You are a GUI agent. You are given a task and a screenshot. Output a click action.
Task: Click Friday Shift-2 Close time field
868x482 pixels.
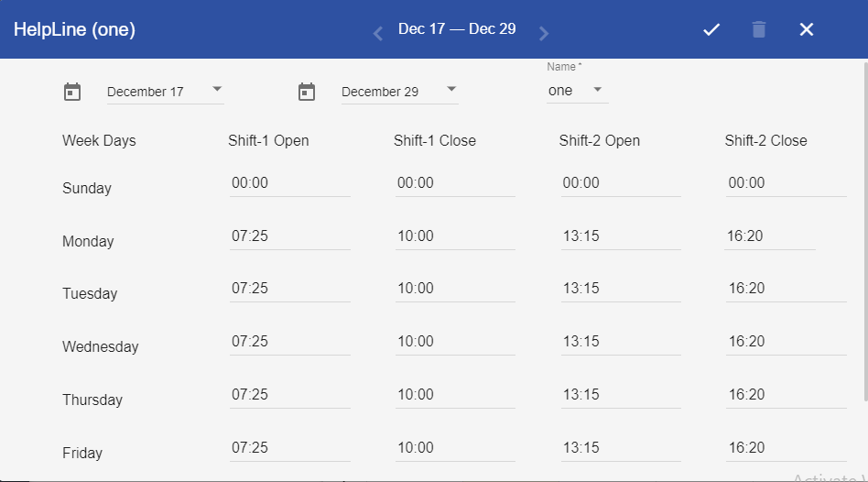[786, 448]
